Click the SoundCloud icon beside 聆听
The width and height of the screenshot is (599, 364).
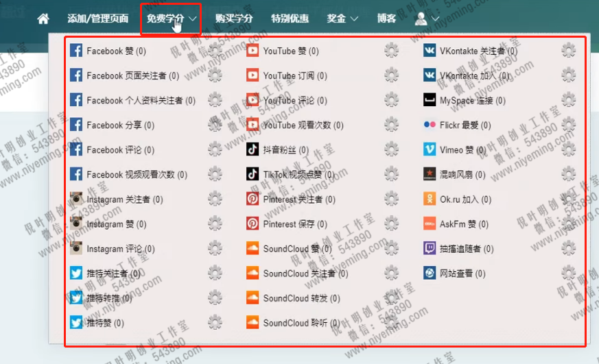tap(252, 323)
